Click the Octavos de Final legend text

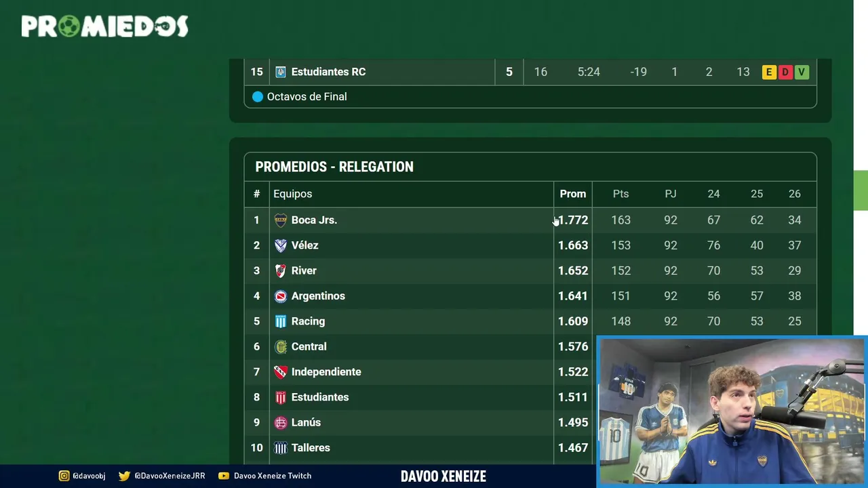click(x=307, y=97)
